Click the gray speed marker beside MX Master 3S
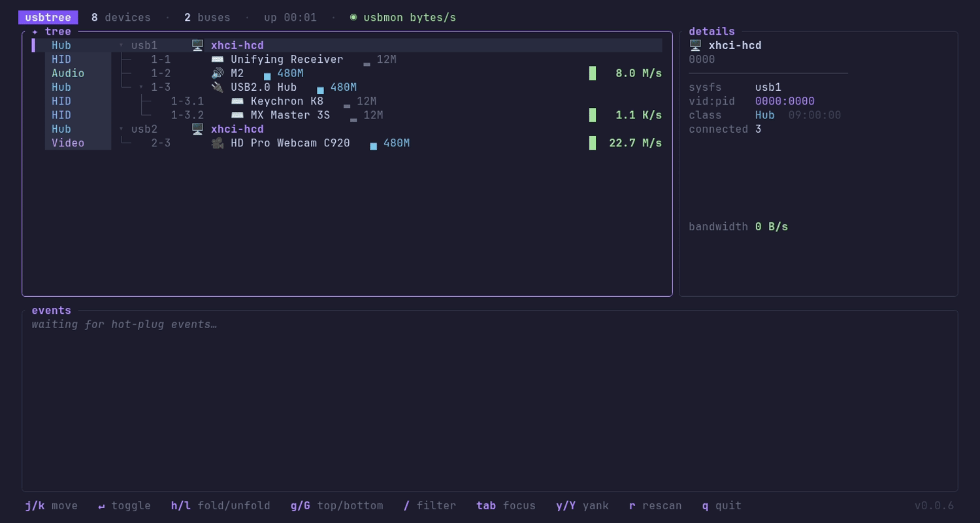The width and height of the screenshot is (980, 523). [x=353, y=120]
